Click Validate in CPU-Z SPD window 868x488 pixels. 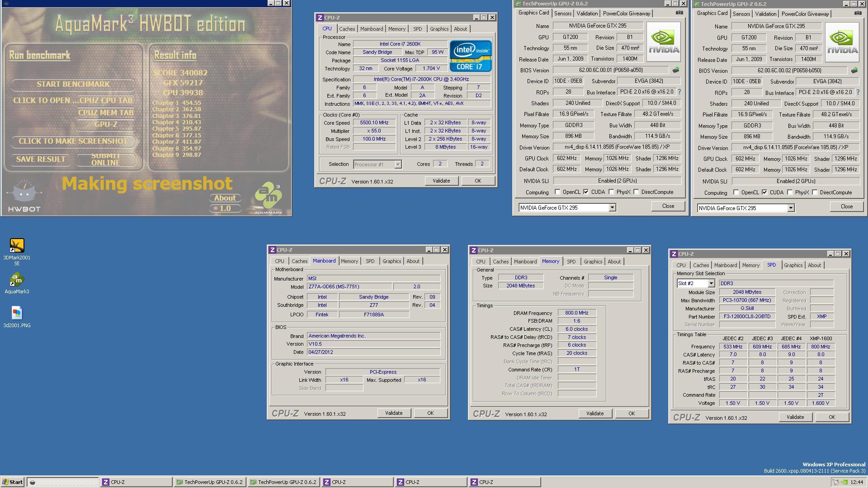point(795,417)
